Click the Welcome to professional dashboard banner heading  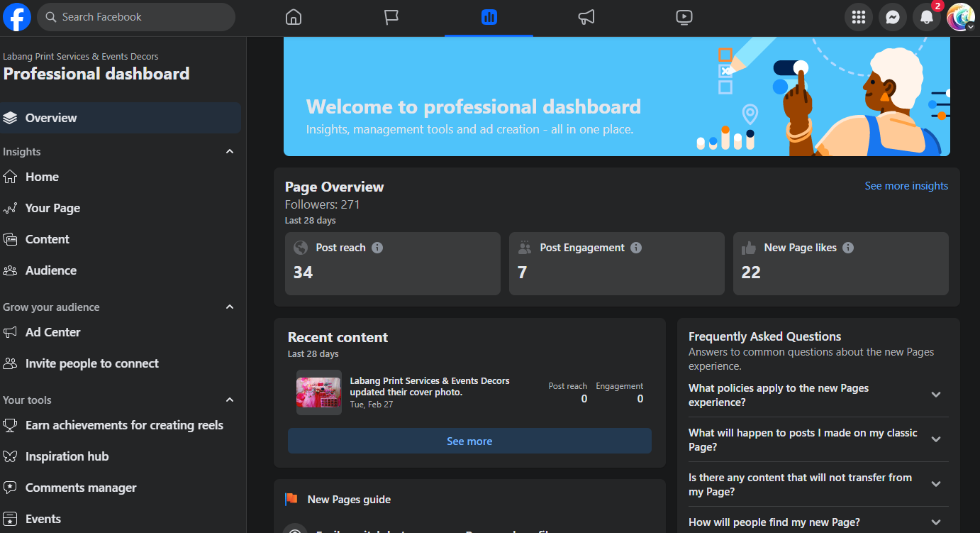(474, 107)
